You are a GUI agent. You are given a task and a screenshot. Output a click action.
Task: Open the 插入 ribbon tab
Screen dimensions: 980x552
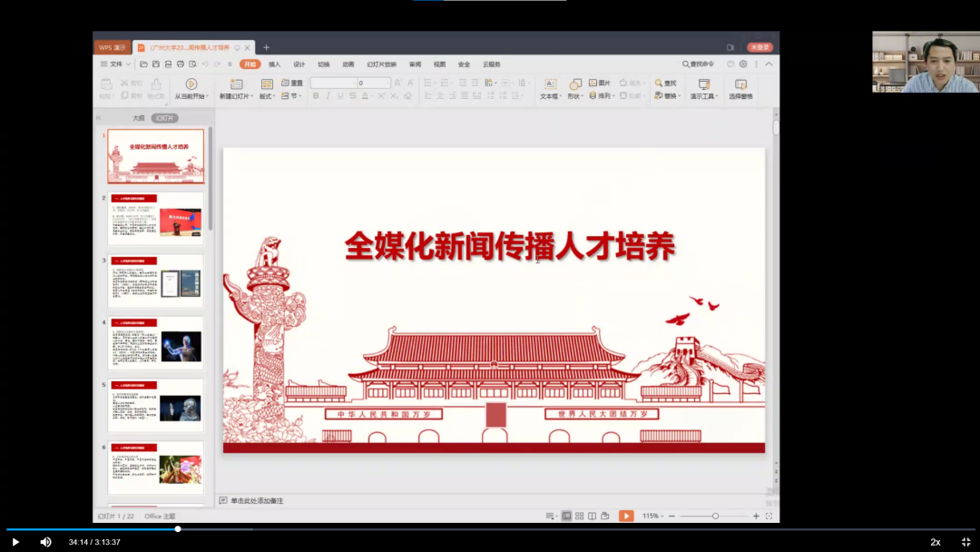click(x=274, y=64)
